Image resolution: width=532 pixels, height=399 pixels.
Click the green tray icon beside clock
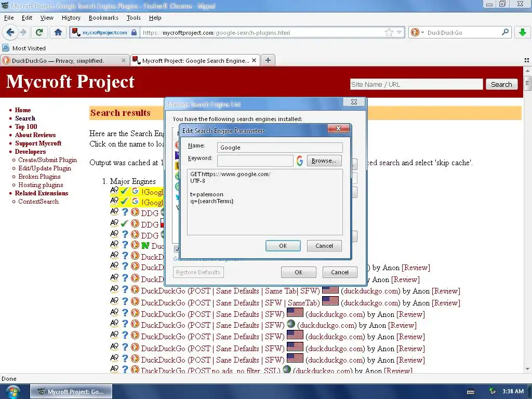(x=493, y=392)
